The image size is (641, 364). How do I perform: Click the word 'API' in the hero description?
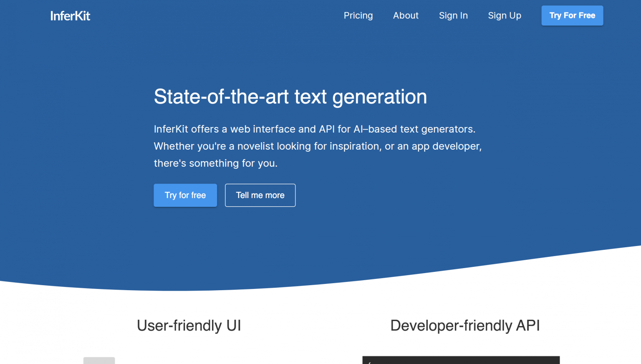click(327, 129)
